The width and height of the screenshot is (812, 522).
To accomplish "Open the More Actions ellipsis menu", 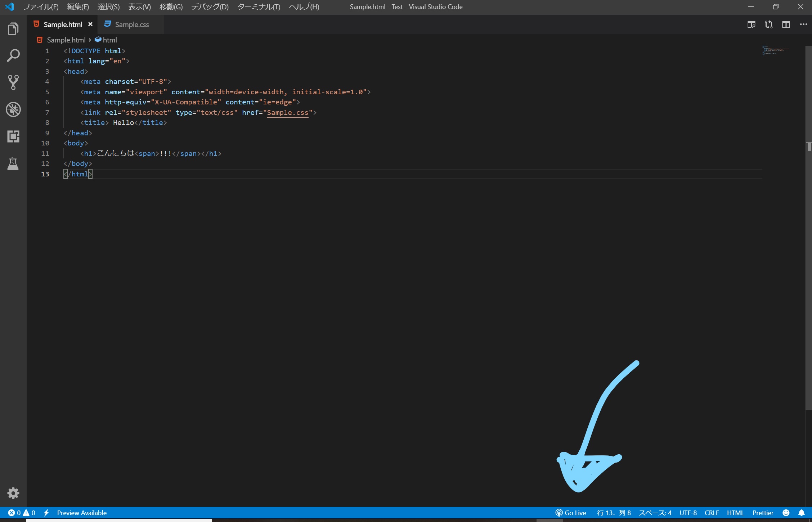I will tap(803, 24).
